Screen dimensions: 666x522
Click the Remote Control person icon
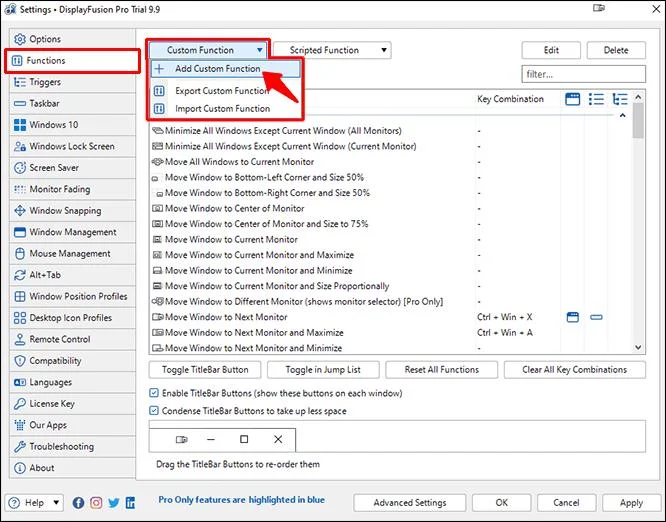[x=20, y=339]
